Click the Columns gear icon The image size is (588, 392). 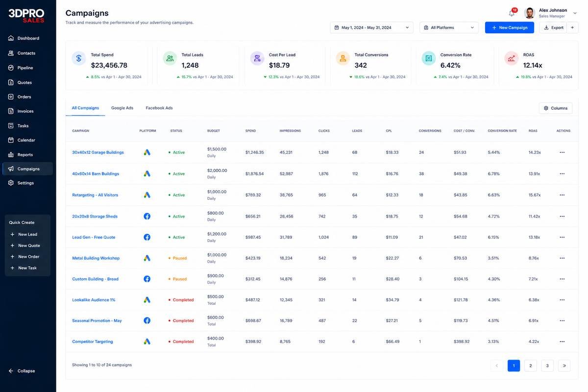click(546, 108)
